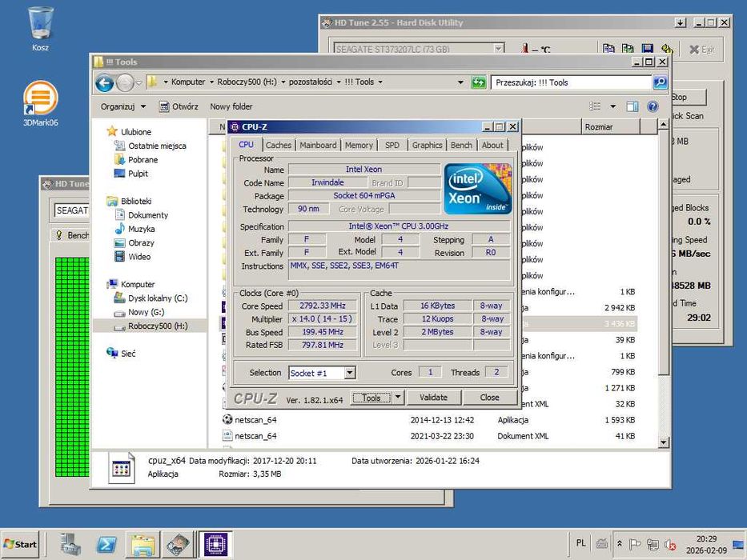Open PowerShell from the taskbar
The image size is (747, 560).
[106, 544]
